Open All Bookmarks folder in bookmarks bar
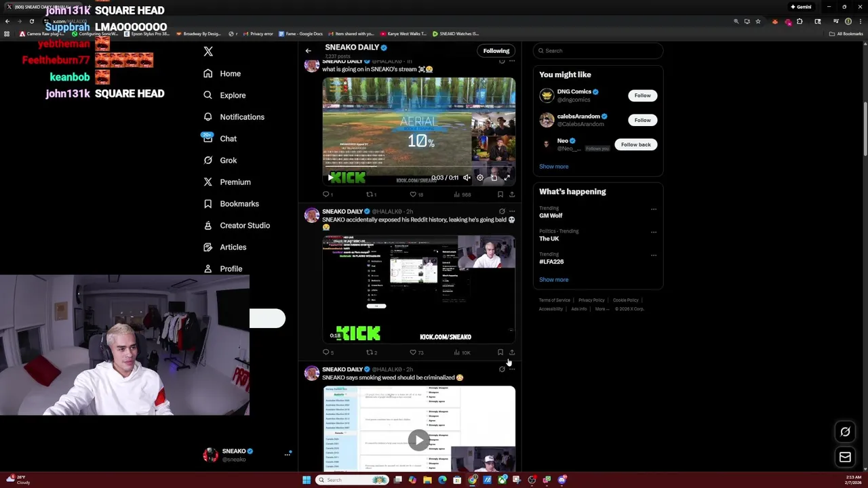 pyautogui.click(x=848, y=34)
